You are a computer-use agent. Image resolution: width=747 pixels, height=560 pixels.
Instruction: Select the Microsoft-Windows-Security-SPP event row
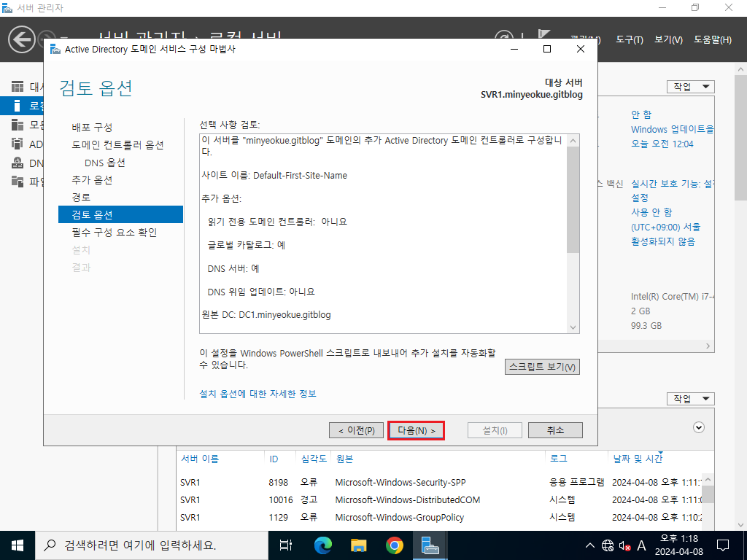coord(441,483)
